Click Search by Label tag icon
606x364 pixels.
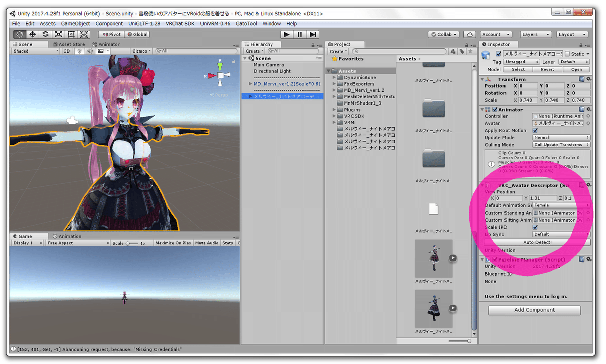point(462,51)
